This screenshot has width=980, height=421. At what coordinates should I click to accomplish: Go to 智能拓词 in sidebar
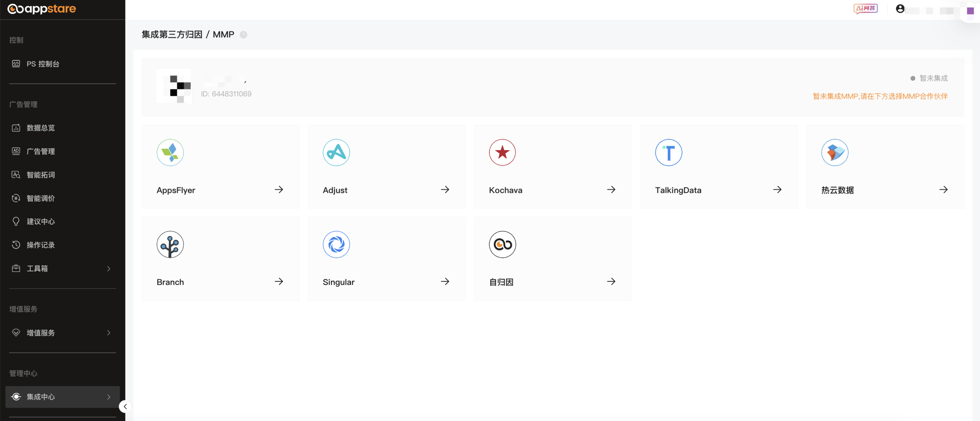point(41,175)
